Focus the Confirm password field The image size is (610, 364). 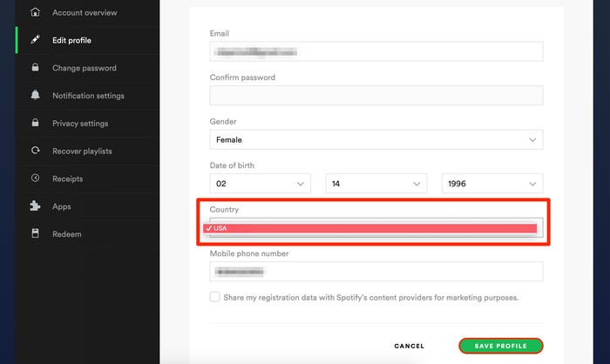click(376, 96)
